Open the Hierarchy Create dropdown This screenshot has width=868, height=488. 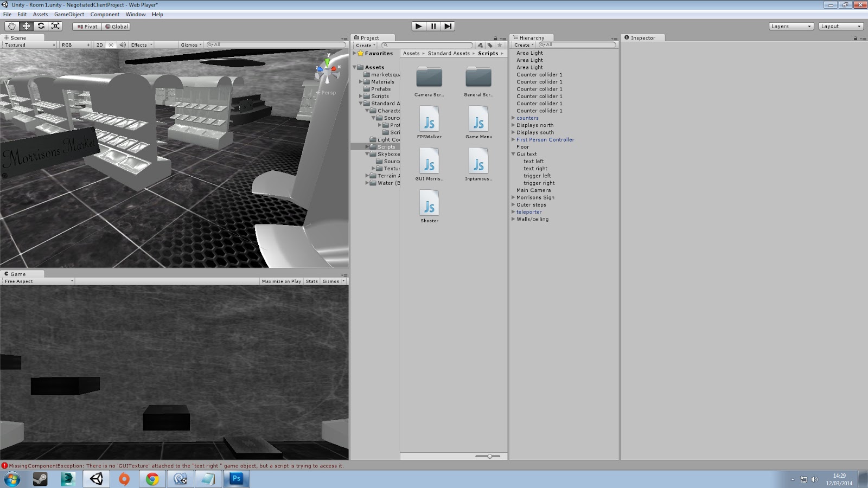pos(524,45)
